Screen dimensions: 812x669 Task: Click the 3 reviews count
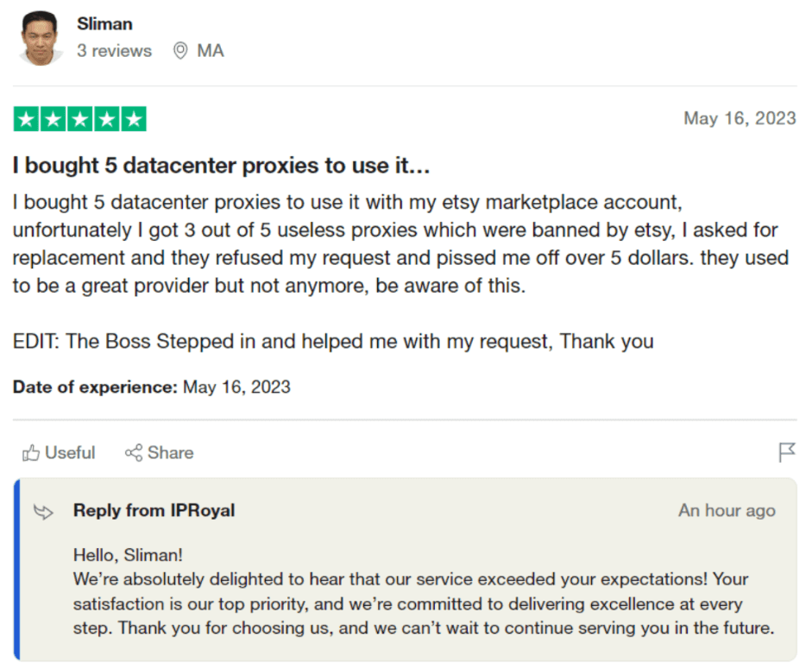click(x=115, y=51)
